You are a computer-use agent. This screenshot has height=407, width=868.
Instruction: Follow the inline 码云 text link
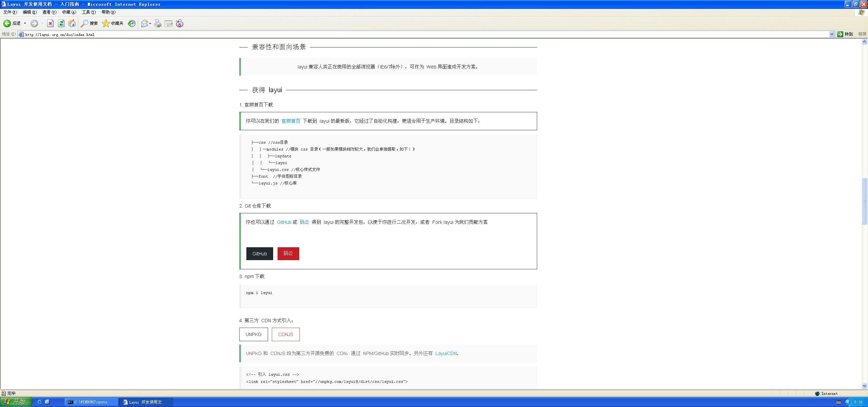click(304, 222)
